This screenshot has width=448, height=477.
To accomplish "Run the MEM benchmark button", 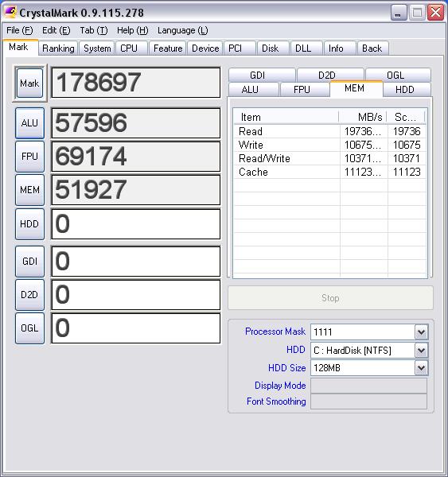I will pyautogui.click(x=29, y=190).
